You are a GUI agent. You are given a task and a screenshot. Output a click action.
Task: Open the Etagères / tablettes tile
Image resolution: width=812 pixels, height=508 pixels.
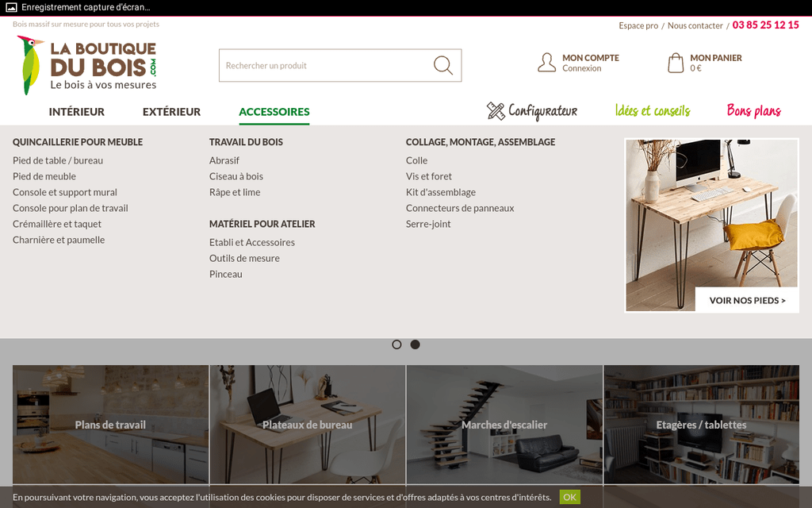click(701, 425)
